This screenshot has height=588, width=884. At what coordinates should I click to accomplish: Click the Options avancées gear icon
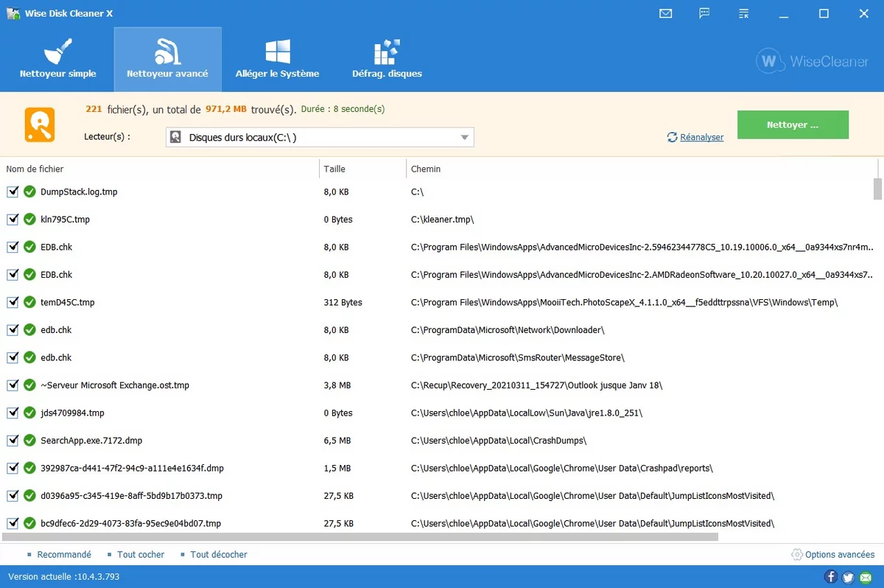(797, 554)
